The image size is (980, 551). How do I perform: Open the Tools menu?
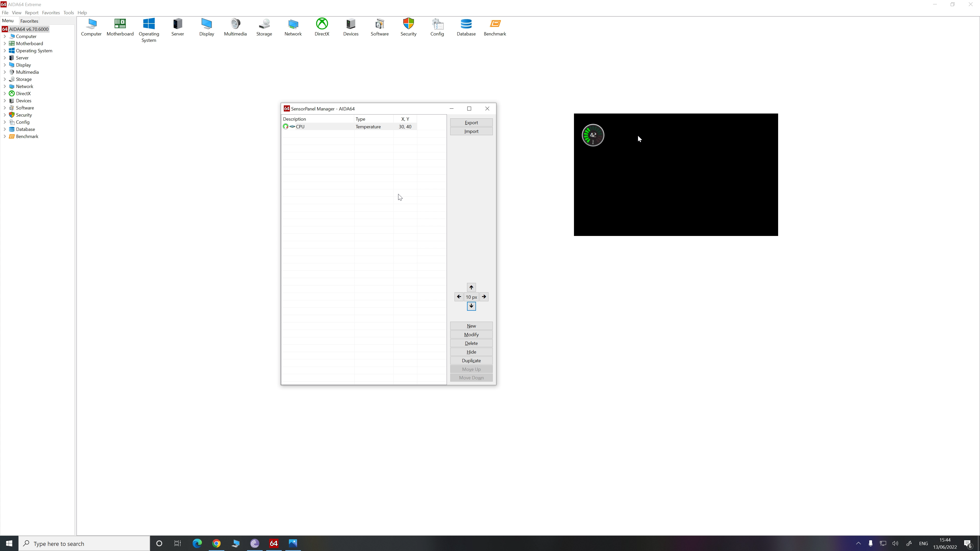[68, 12]
